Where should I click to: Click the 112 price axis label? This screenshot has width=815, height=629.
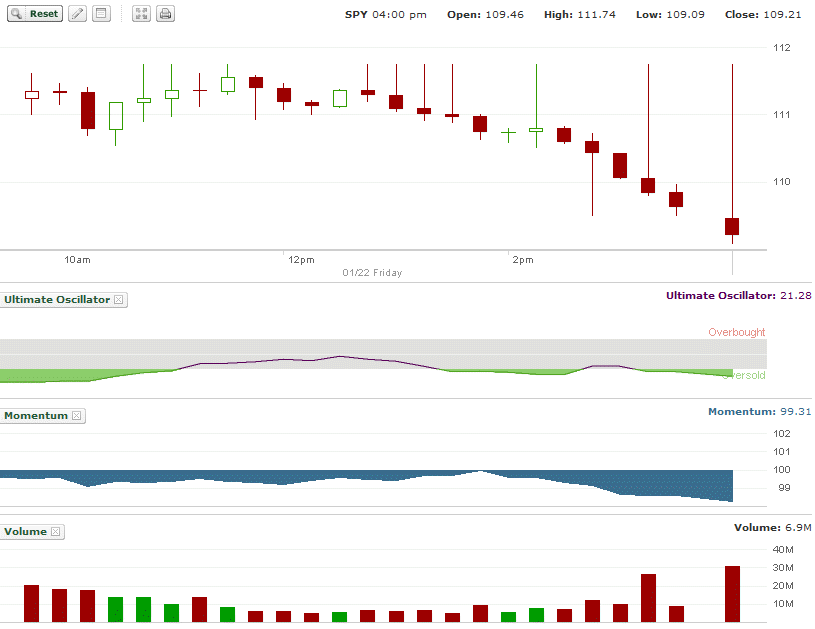(x=782, y=48)
